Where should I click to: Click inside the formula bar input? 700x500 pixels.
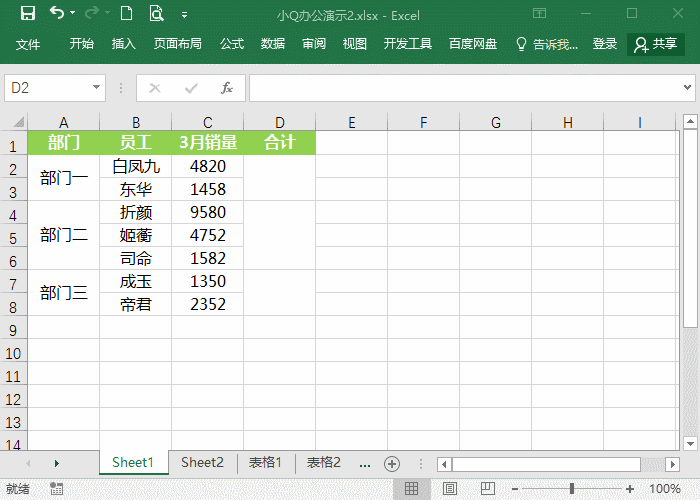click(464, 88)
